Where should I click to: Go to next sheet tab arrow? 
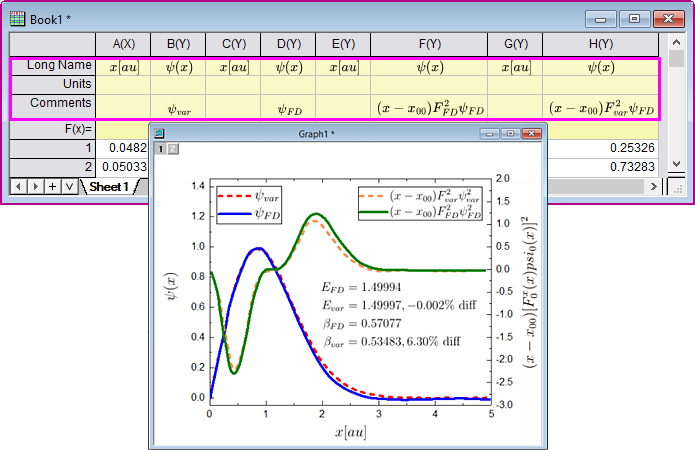point(35,186)
